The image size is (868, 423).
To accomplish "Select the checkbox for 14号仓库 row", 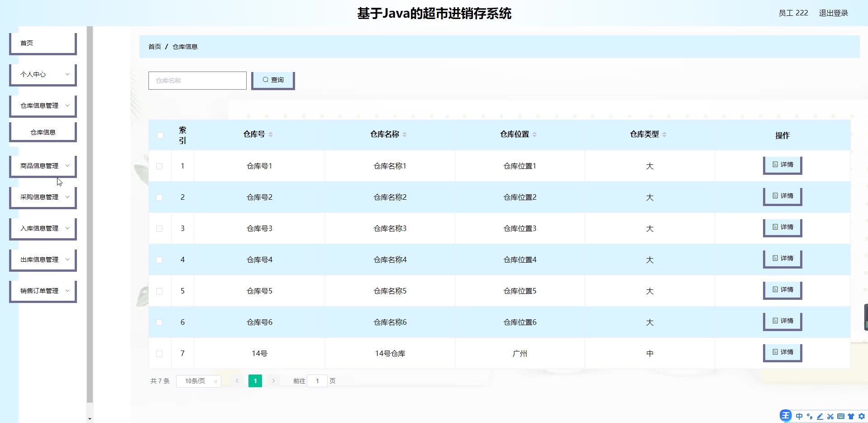I will [x=159, y=354].
